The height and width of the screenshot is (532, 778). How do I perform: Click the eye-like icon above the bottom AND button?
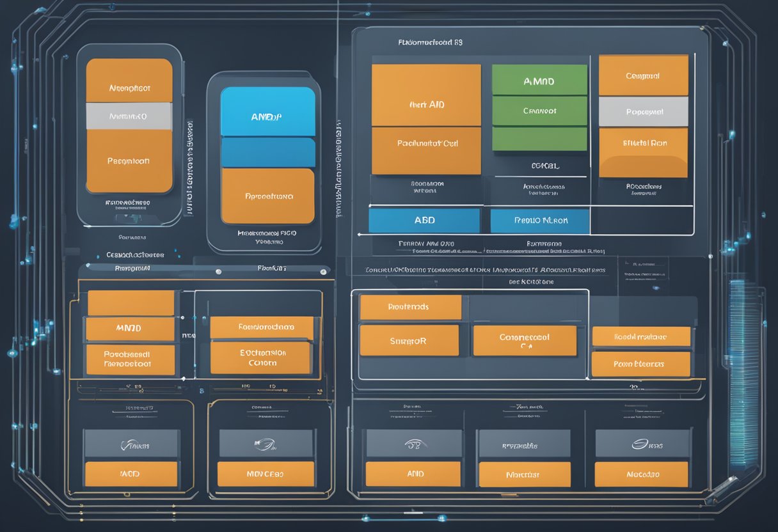[x=413, y=443]
